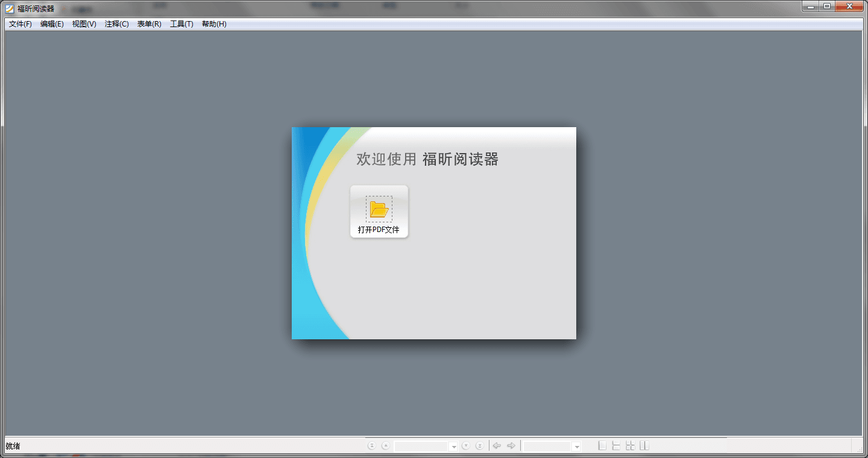Click the next view forward arrow
The image size is (868, 458).
(x=511, y=445)
